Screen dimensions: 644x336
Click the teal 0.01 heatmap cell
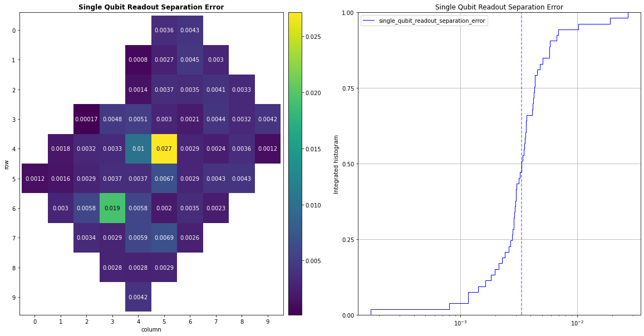[138, 149]
